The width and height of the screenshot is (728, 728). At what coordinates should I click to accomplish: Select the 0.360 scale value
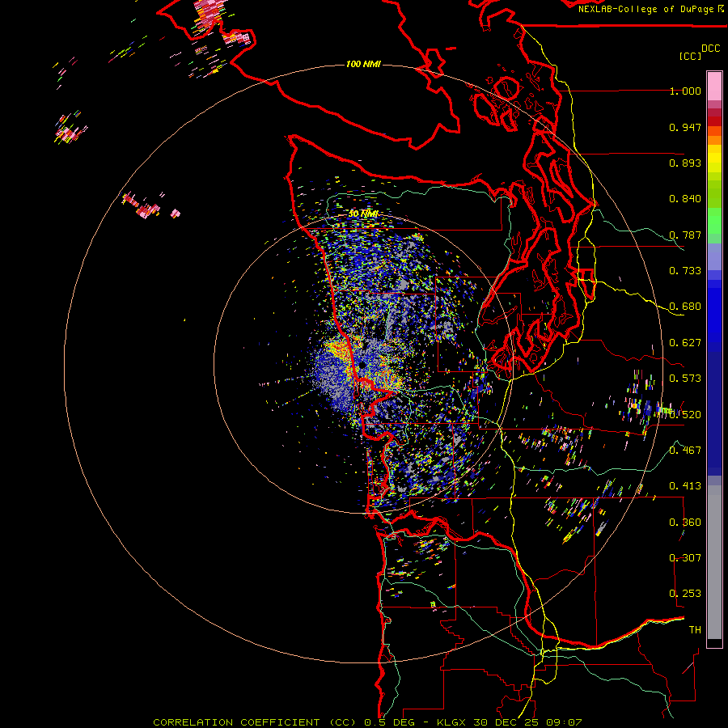coord(685,522)
